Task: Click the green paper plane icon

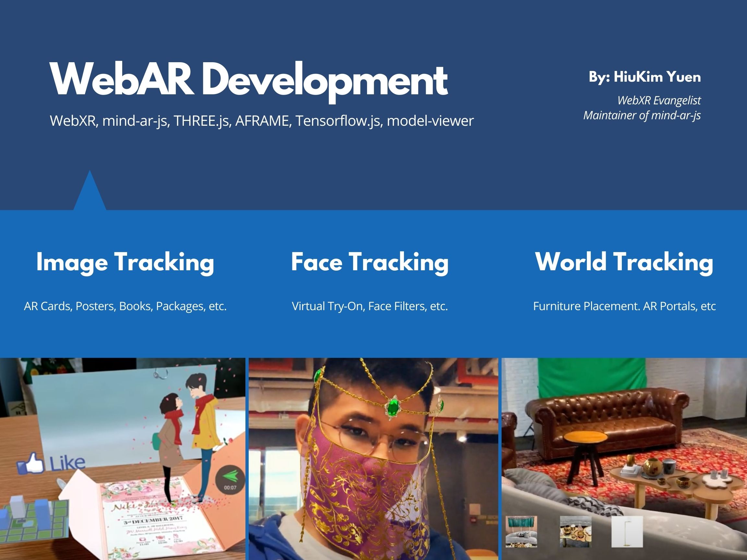Action: click(230, 476)
